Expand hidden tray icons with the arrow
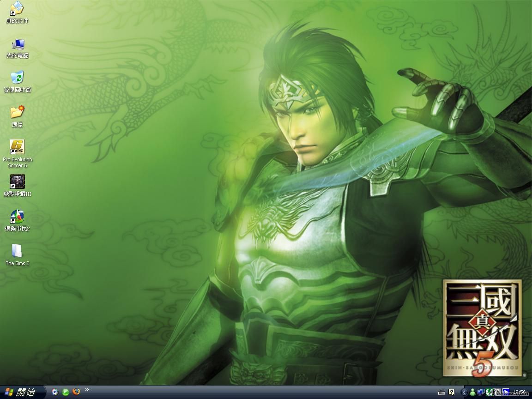Viewport: 532px width, 399px height. coord(464,392)
